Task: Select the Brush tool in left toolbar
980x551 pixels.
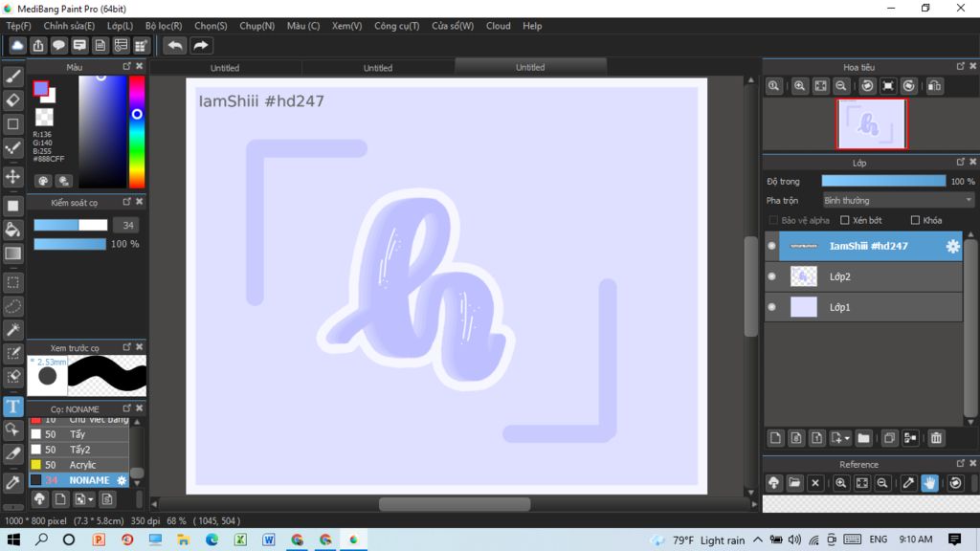Action: 12,77
